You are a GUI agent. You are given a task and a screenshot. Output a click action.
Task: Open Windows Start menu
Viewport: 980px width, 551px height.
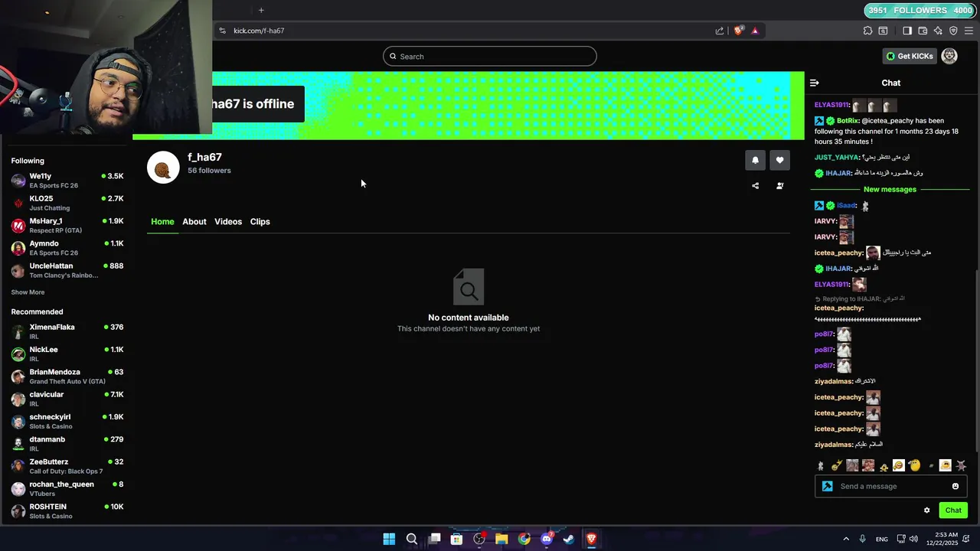[389, 539]
